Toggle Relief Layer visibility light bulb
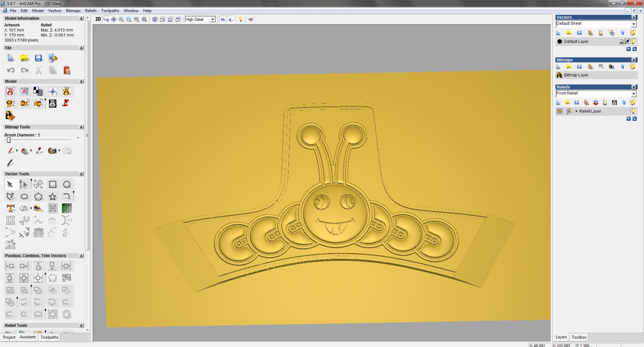The width and height of the screenshot is (644, 347). (x=633, y=111)
